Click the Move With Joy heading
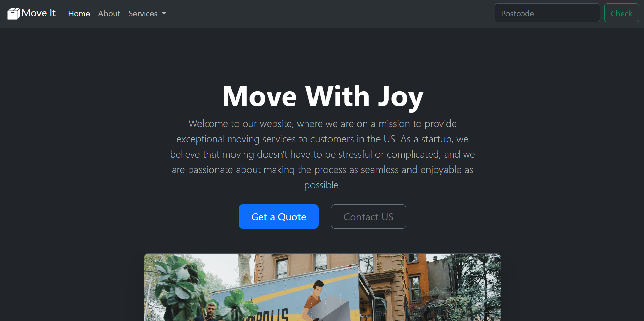The width and height of the screenshot is (644, 321). pos(322,96)
